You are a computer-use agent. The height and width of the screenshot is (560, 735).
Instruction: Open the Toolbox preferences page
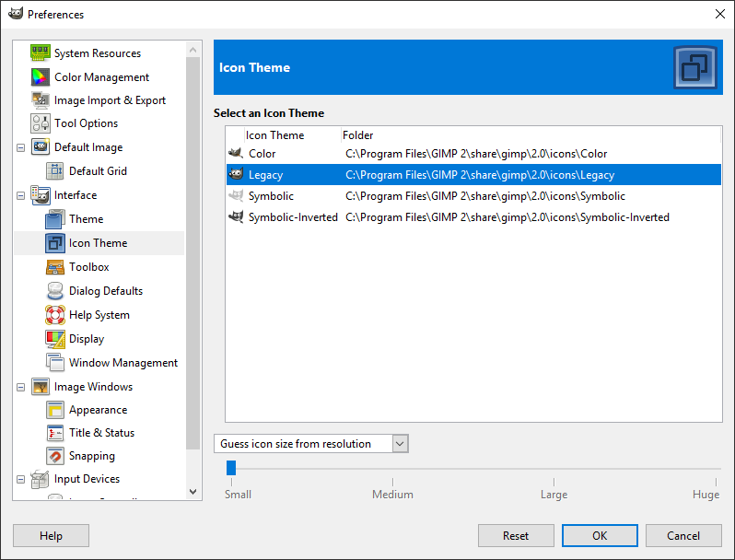pos(89,266)
